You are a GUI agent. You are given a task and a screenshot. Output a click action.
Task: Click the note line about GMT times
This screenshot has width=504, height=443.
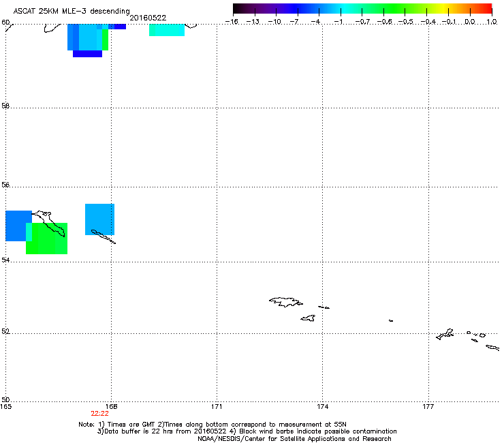[212, 425]
